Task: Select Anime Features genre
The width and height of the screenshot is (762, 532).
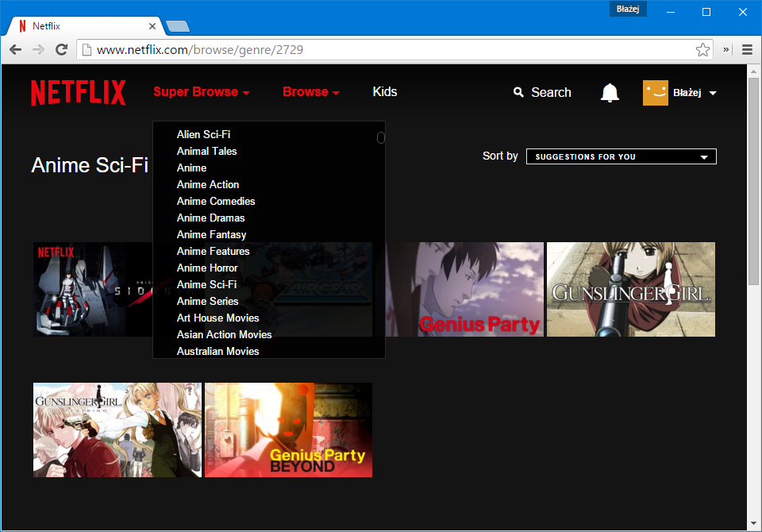Action: click(x=213, y=252)
